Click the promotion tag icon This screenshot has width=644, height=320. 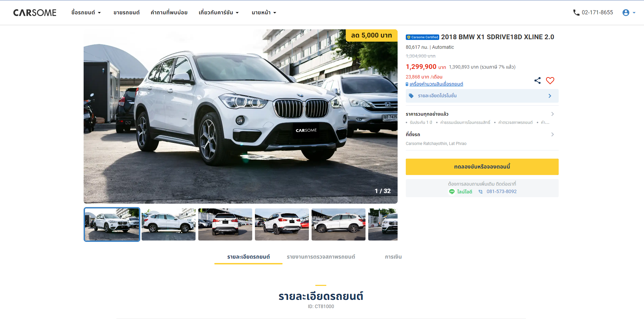(411, 96)
